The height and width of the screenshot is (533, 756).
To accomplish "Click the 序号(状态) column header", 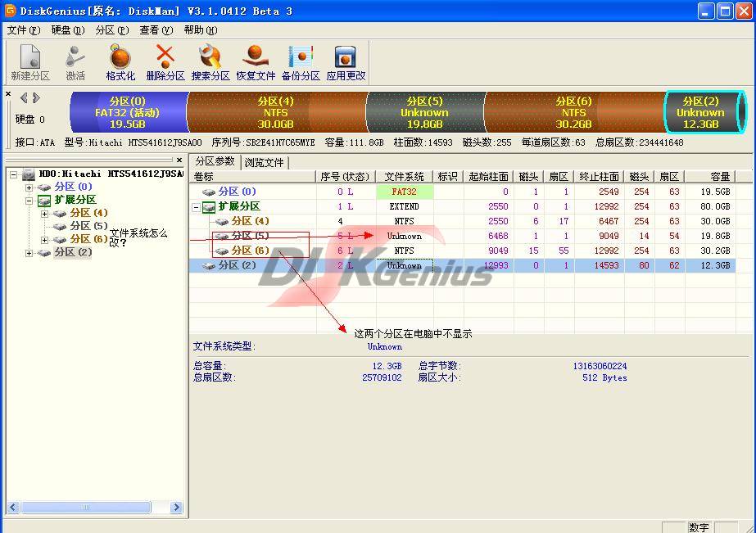I will [x=346, y=177].
